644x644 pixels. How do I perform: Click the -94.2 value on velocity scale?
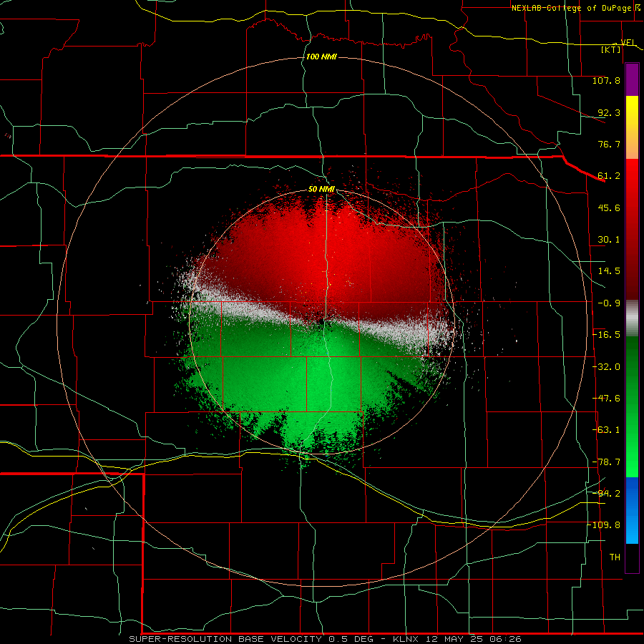click(x=606, y=493)
